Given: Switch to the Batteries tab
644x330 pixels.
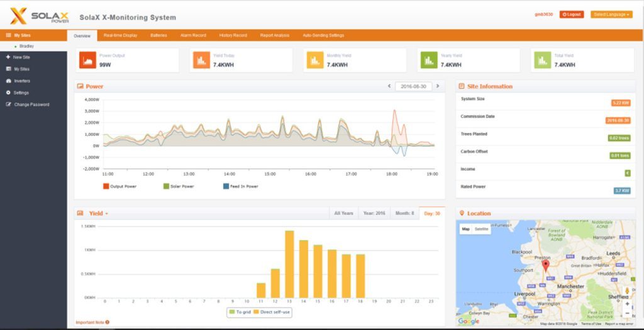Looking at the screenshot, I should 158,35.
